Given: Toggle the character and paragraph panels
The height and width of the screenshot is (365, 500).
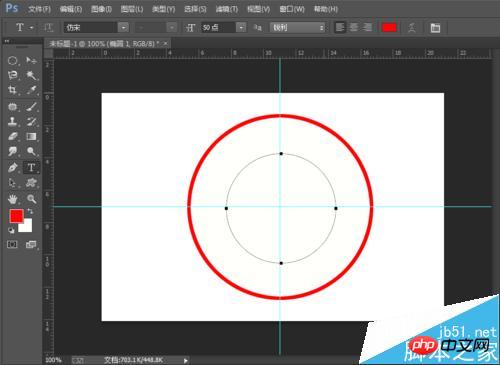Looking at the screenshot, I should click(435, 28).
